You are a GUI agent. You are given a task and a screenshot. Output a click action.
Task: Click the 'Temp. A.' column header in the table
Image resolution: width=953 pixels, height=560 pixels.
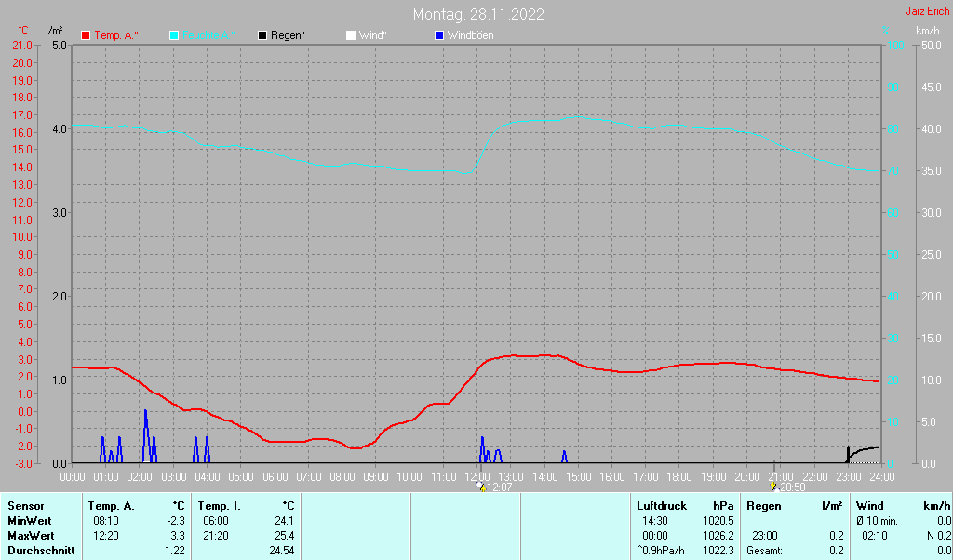click(112, 506)
